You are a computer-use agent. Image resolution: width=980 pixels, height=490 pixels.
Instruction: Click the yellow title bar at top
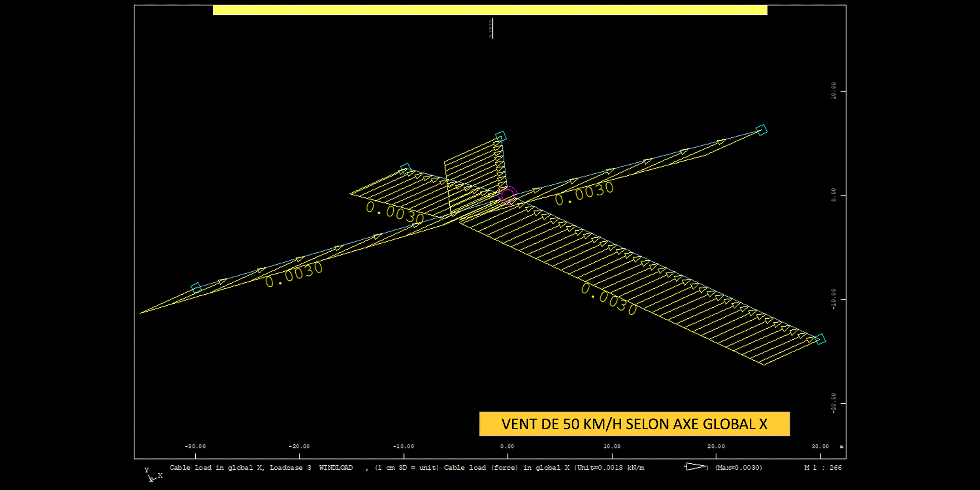pyautogui.click(x=490, y=10)
